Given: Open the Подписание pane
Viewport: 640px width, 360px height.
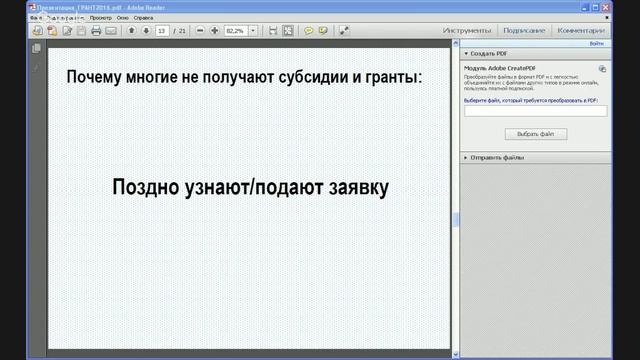Looking at the screenshot, I should click(524, 31).
